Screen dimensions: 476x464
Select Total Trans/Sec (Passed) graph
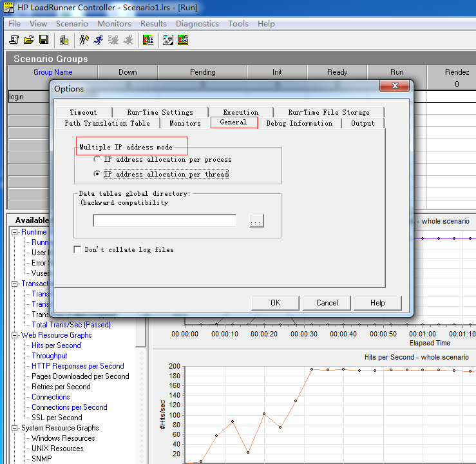(x=71, y=325)
